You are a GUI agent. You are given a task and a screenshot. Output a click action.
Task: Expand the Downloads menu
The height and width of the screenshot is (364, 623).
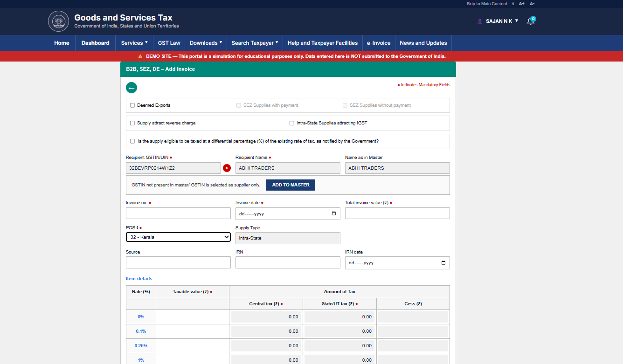pos(206,43)
